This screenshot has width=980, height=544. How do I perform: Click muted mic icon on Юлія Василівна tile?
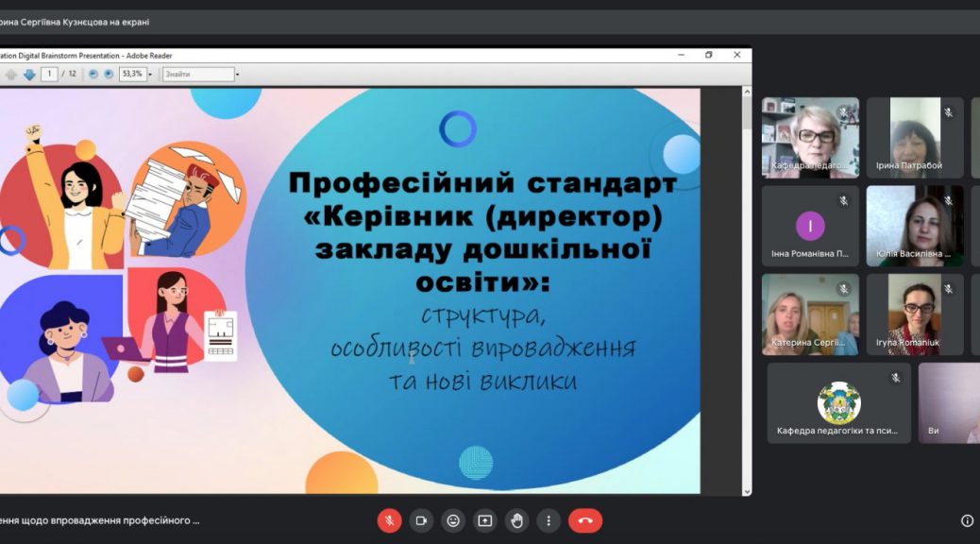(948, 201)
